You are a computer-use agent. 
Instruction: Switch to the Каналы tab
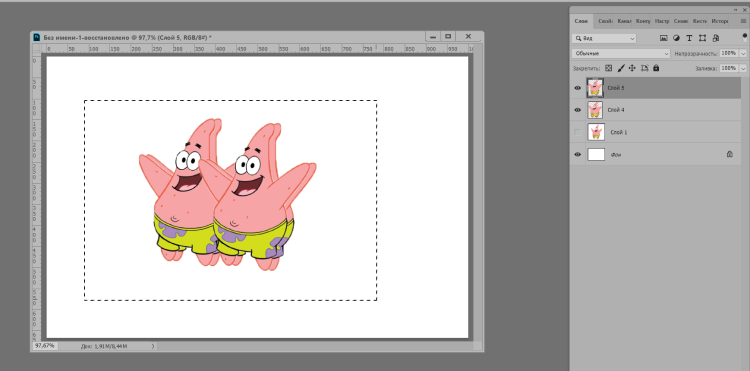click(x=624, y=21)
